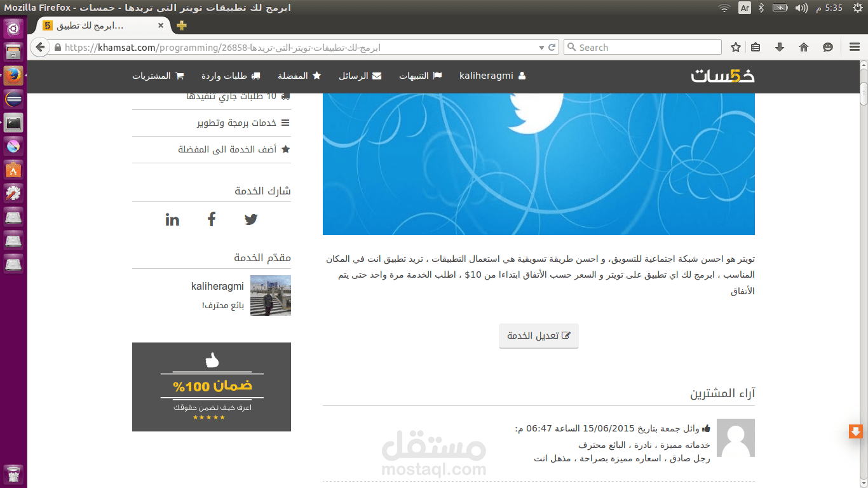Click the Firefox back arrow button
The image size is (868, 488).
point(40,47)
